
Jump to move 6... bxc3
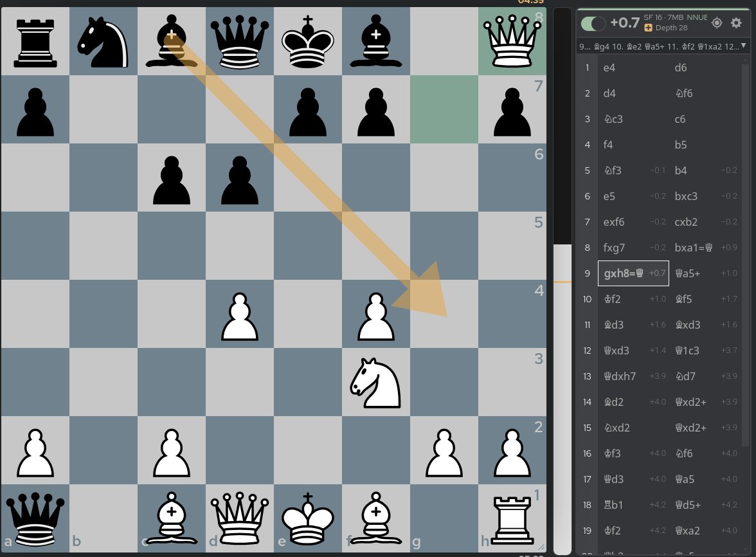tap(705, 196)
